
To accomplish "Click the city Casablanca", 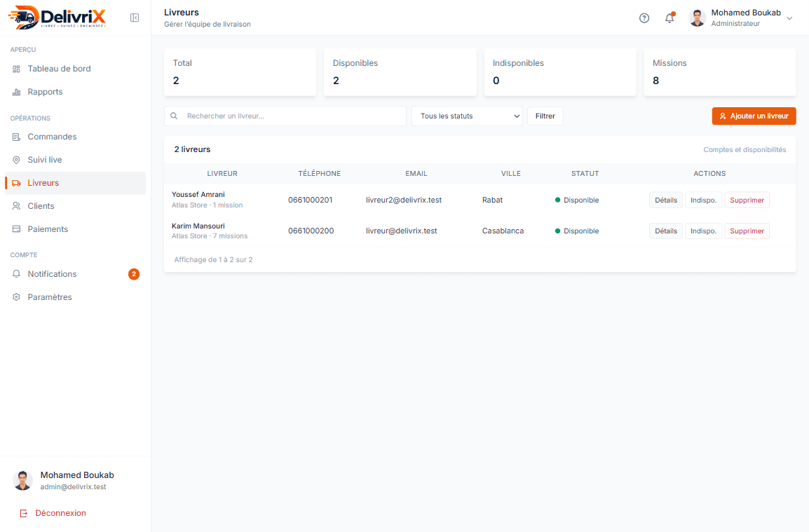I will [x=503, y=231].
